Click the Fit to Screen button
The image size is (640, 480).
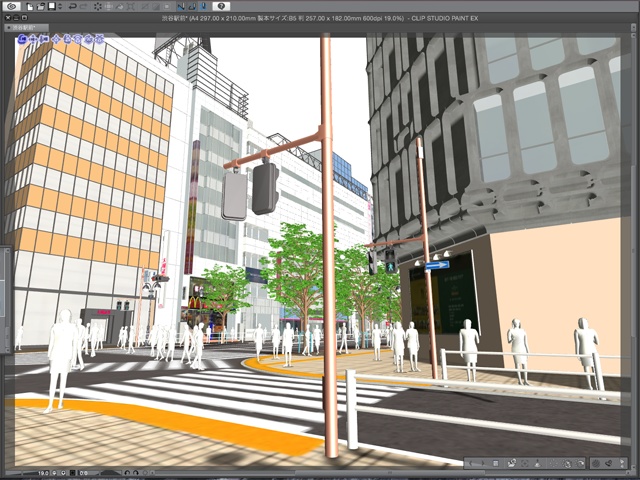72,473
